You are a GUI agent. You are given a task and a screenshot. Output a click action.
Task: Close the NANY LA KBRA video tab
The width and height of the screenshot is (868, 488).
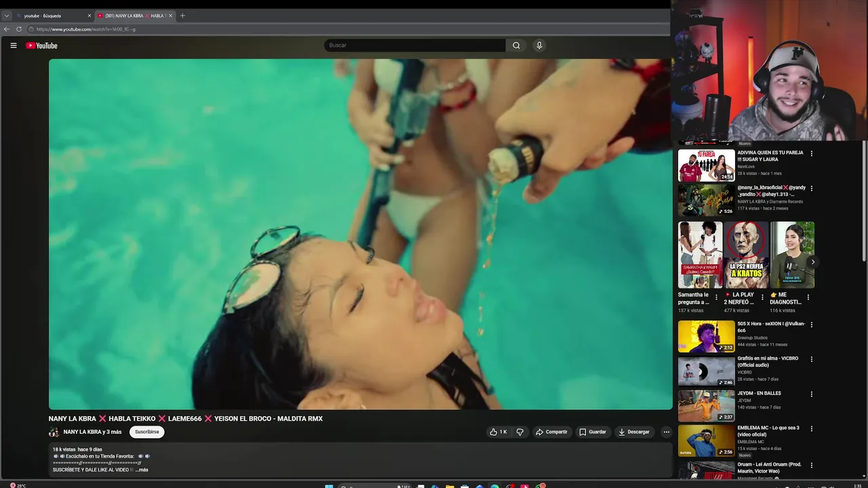click(x=170, y=16)
